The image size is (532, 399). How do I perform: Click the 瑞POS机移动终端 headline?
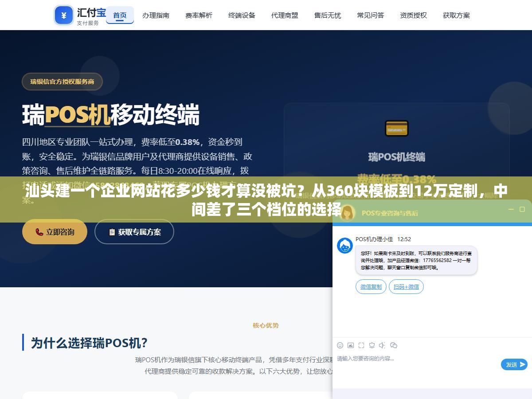coord(111,115)
